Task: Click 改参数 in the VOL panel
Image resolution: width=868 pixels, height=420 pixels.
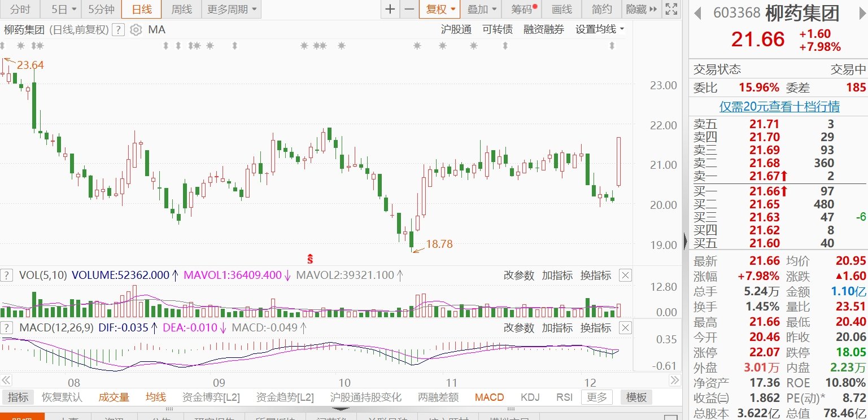Action: click(518, 275)
